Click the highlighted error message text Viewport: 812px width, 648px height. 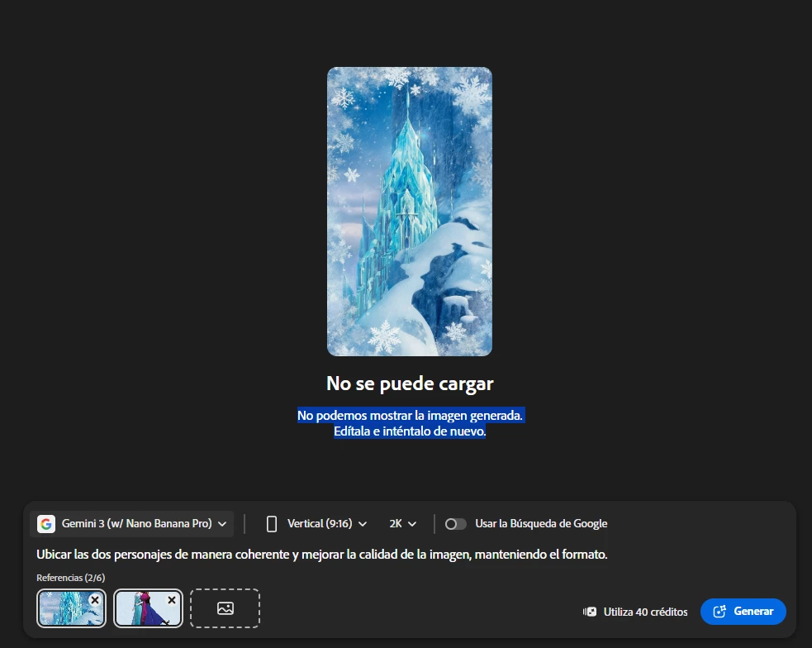pos(411,423)
